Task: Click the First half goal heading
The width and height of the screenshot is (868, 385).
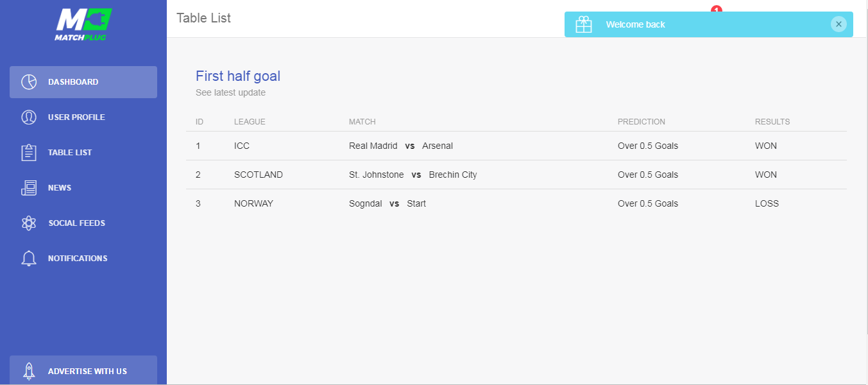Action: [238, 76]
